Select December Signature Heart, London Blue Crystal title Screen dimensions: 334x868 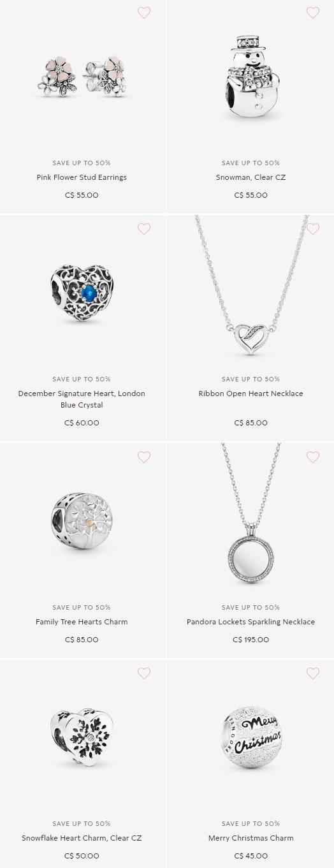82,399
